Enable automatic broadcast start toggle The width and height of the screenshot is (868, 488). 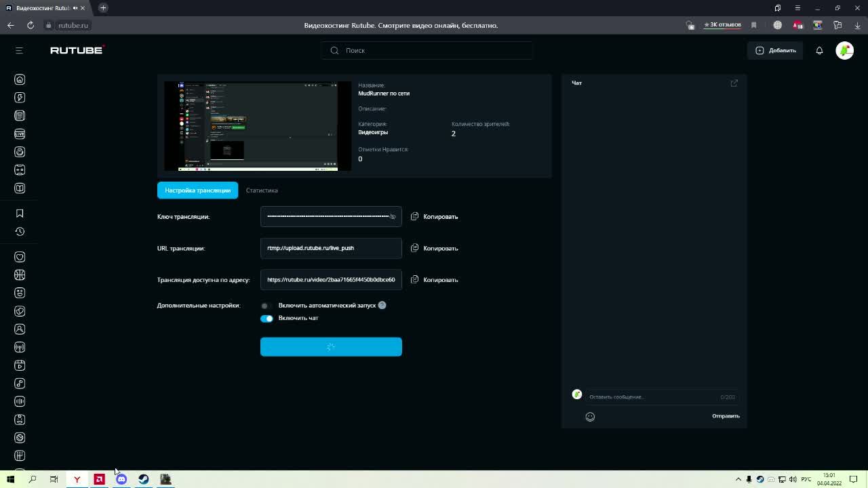(x=266, y=306)
